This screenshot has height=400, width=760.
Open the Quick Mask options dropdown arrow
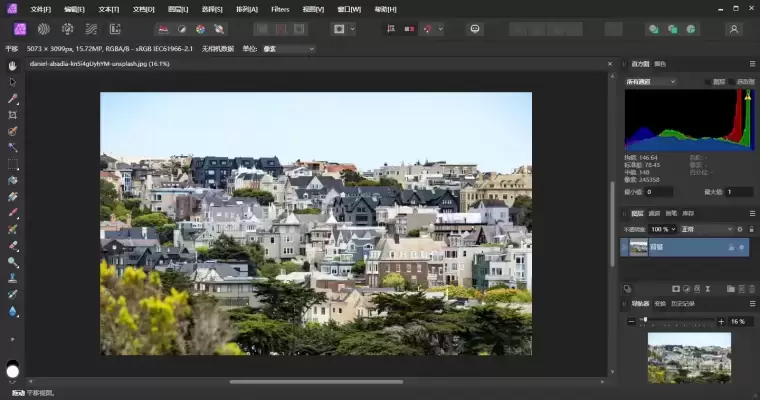[x=352, y=29]
